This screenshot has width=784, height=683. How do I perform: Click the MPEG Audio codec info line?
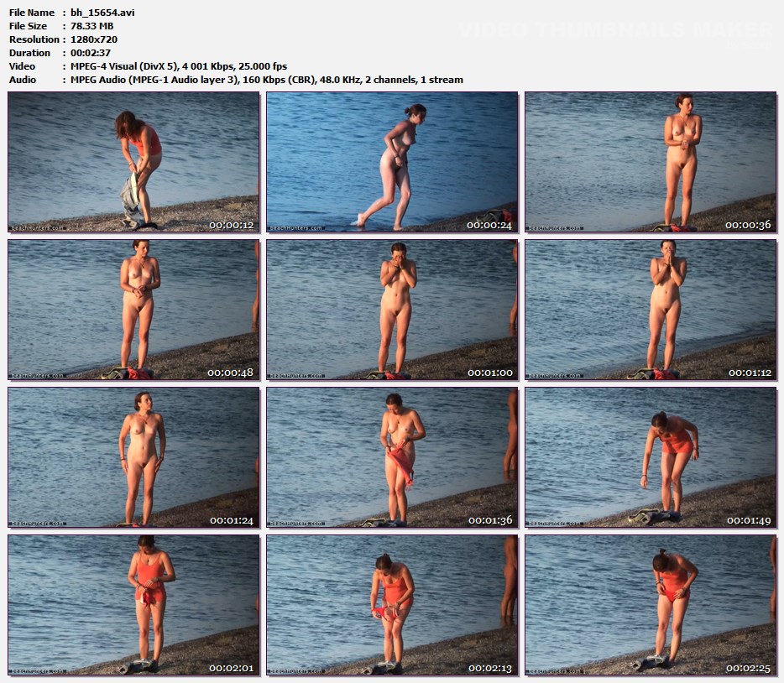tap(266, 80)
